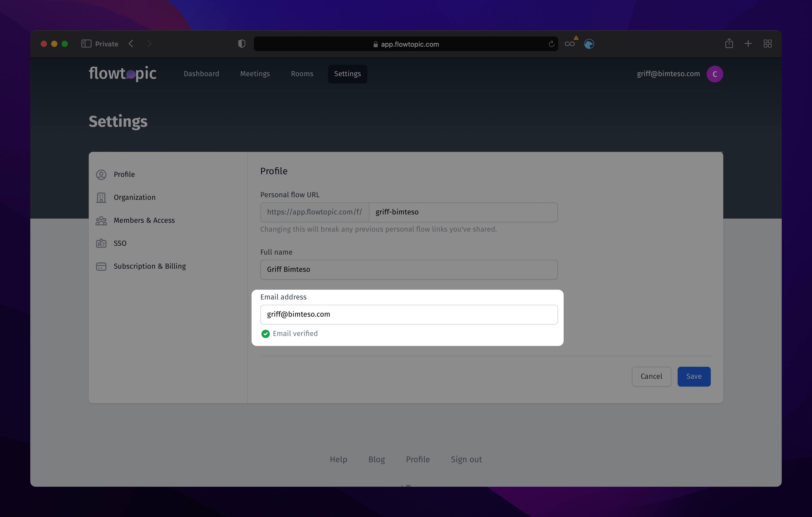Click the green Email verified checkmark
Viewport: 812px width, 517px height.
pyautogui.click(x=265, y=334)
